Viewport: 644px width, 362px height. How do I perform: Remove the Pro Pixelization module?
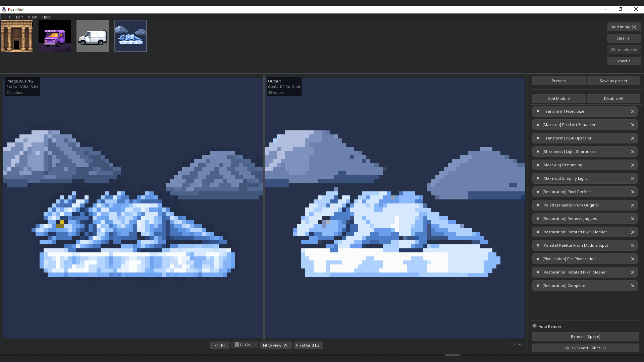coord(633,259)
